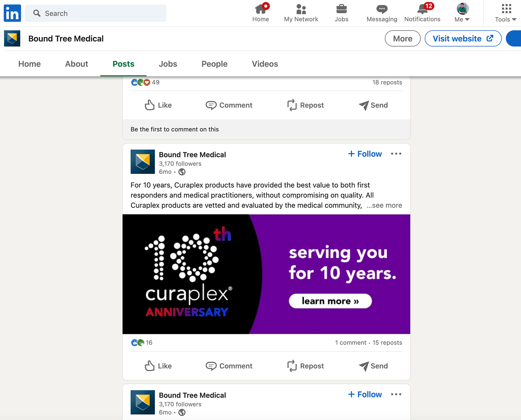Switch to the Home company tab
Screen dimensions: 521x420
click(x=30, y=64)
